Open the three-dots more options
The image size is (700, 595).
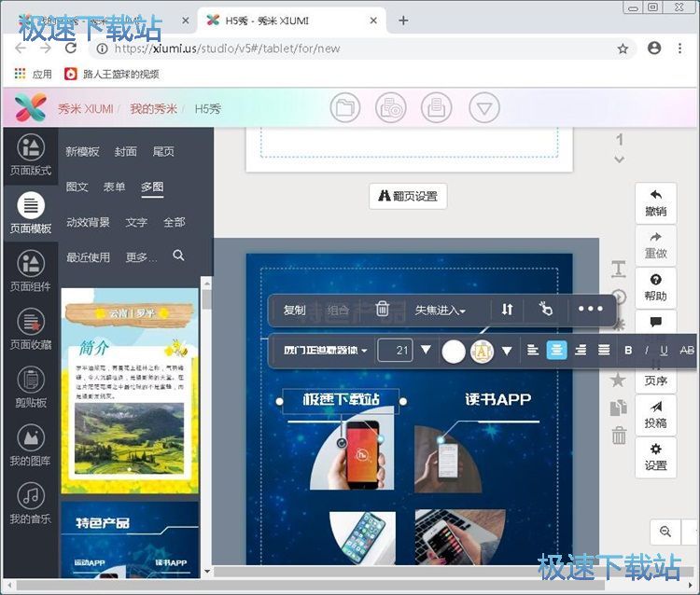point(590,309)
